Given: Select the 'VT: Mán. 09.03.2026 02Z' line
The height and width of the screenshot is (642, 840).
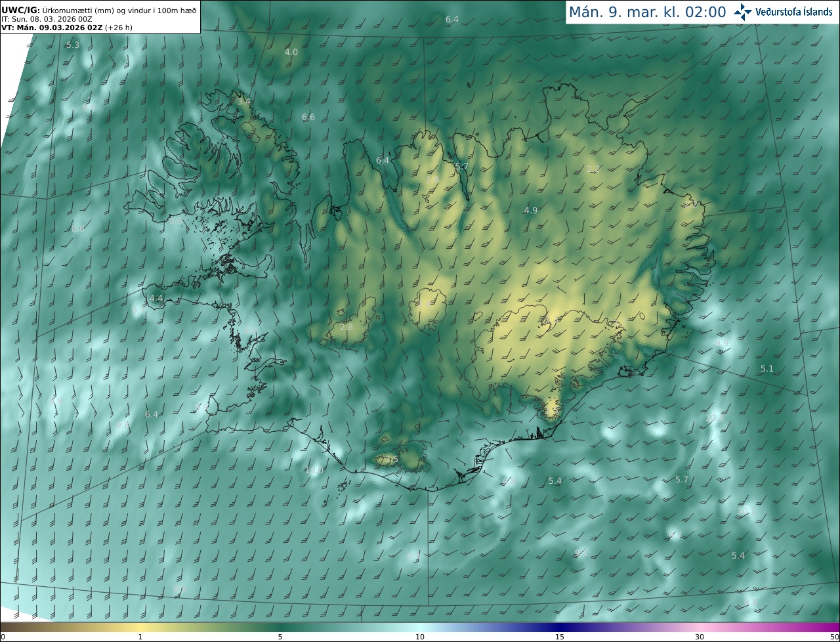Looking at the screenshot, I should coord(66,28).
